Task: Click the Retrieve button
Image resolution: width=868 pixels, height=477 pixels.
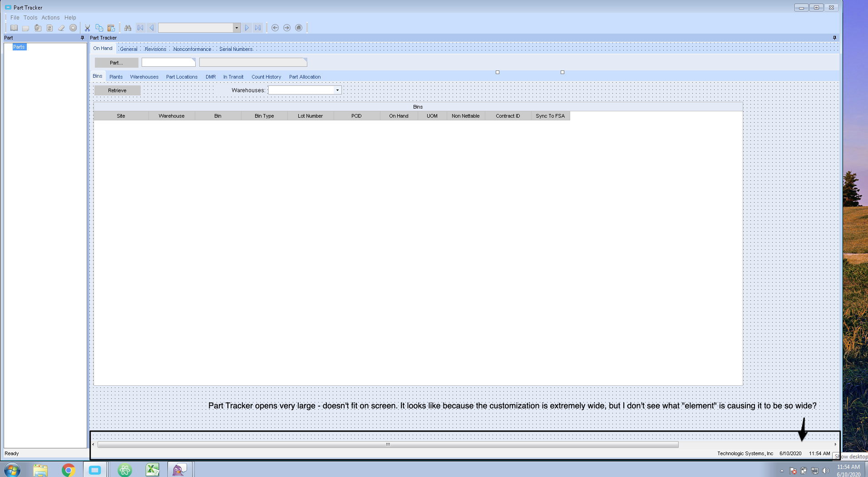Action: (117, 90)
